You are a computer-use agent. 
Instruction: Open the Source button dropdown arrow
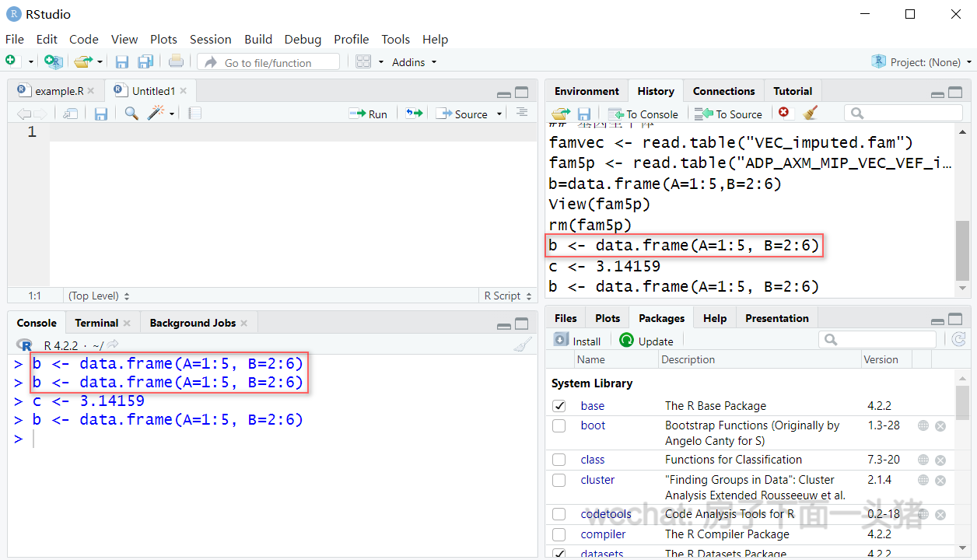498,113
